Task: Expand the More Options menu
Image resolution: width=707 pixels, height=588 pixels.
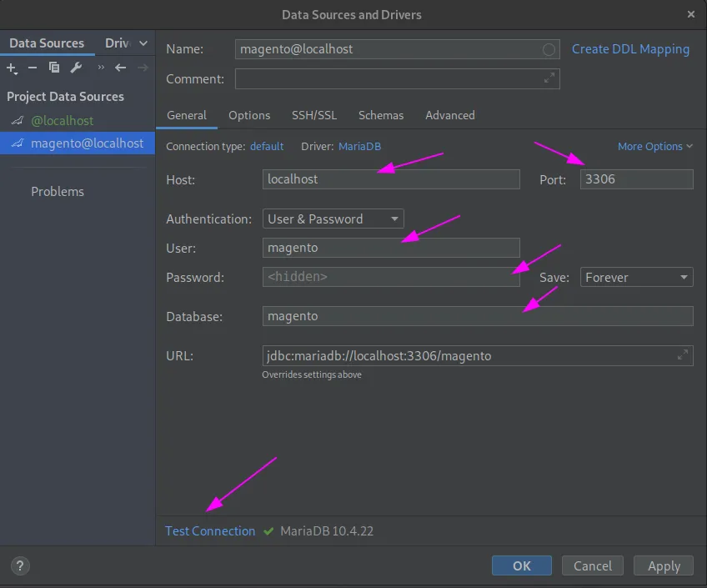Action: 655,146
